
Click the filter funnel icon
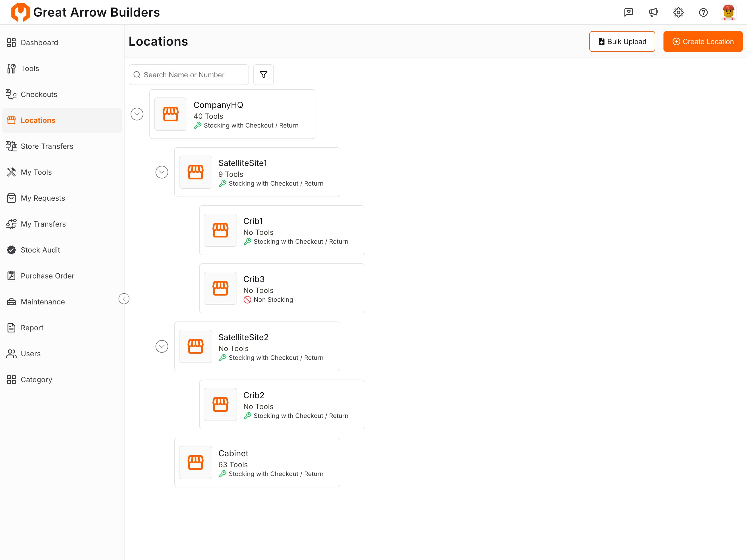[x=264, y=75]
